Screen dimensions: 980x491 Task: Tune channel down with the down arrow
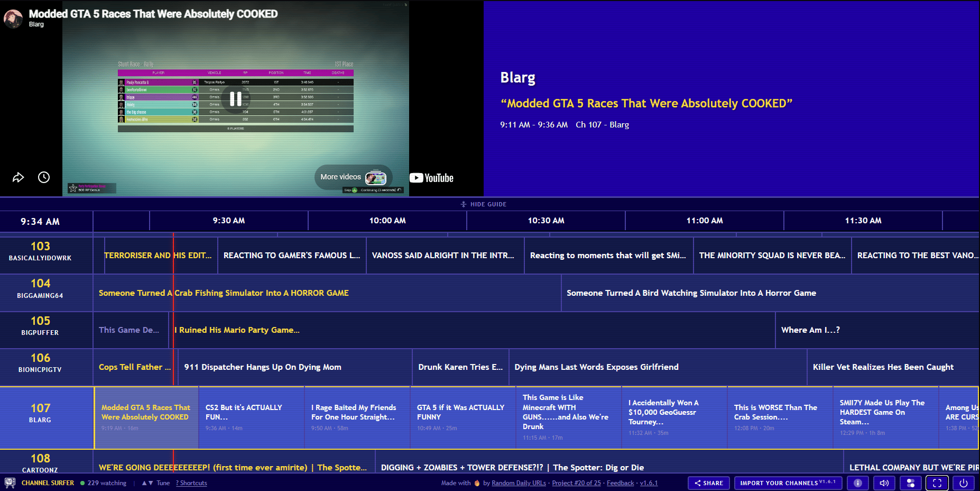pyautogui.click(x=151, y=483)
